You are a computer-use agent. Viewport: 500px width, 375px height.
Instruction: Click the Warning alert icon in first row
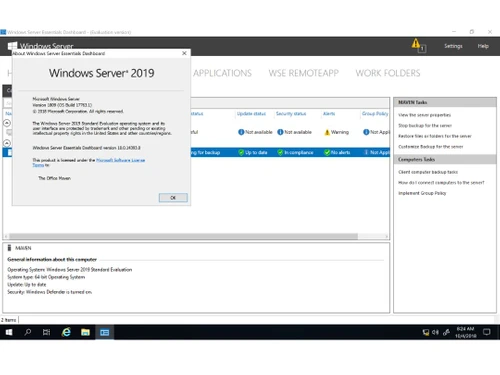327,132
